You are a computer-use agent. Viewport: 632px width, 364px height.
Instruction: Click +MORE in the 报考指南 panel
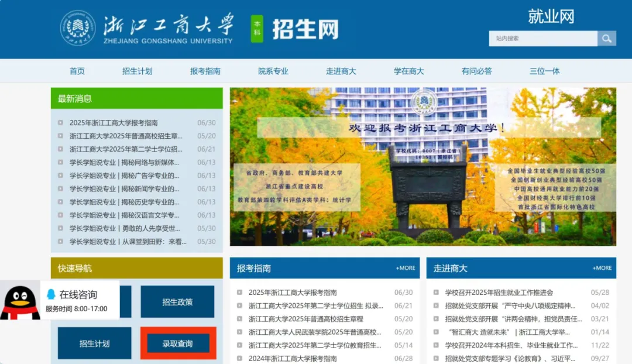click(406, 268)
